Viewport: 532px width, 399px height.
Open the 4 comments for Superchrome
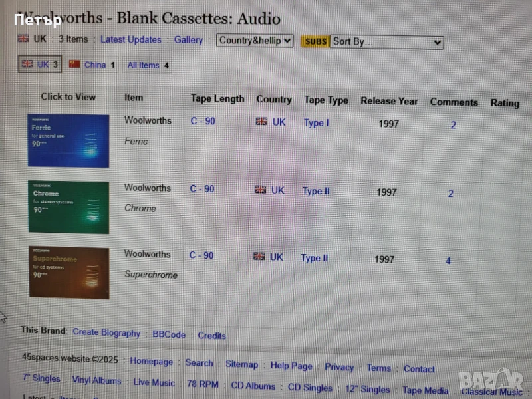[448, 261]
